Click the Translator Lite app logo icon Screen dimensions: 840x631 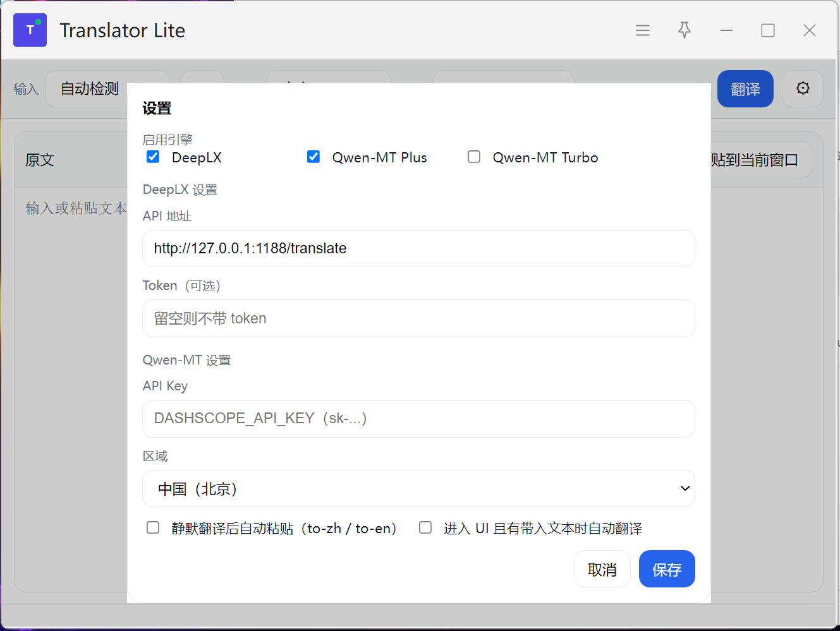click(30, 30)
